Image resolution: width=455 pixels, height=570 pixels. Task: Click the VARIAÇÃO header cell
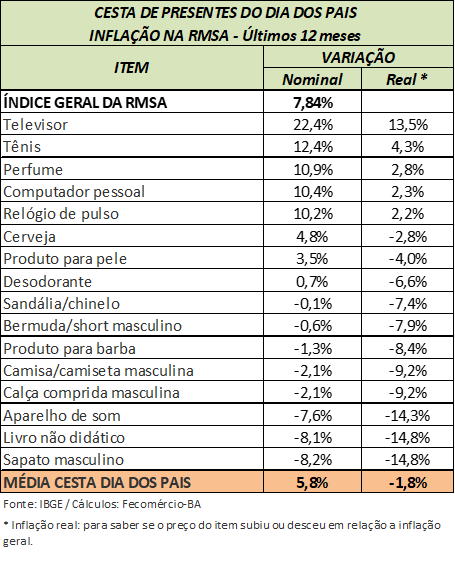[x=358, y=57]
